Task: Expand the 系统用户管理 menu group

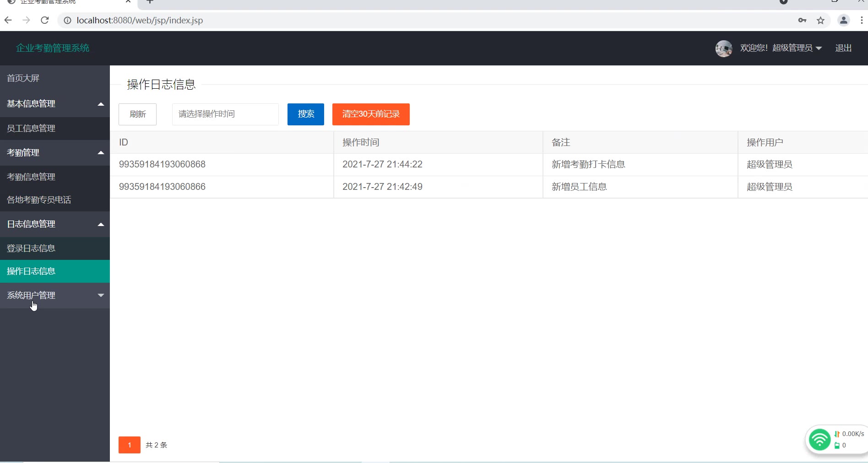Action: click(55, 296)
